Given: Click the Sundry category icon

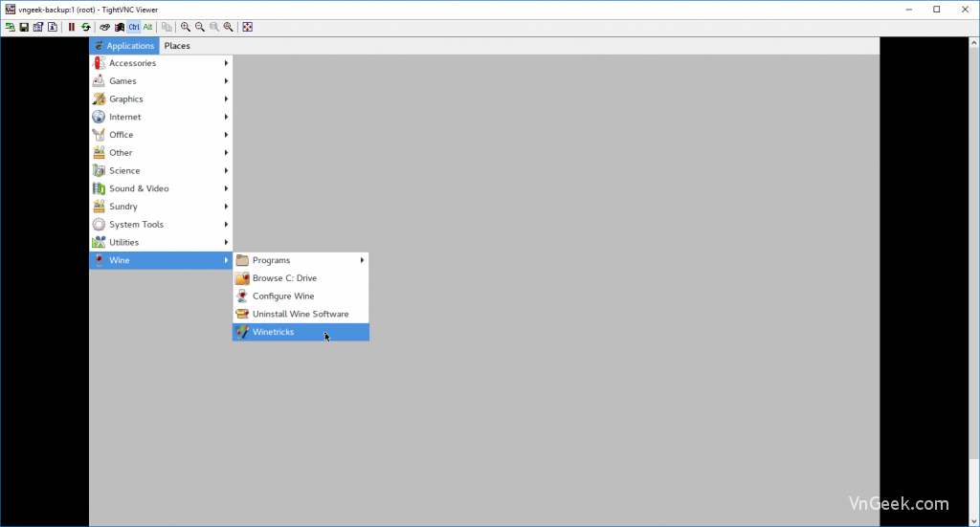Looking at the screenshot, I should tap(99, 206).
